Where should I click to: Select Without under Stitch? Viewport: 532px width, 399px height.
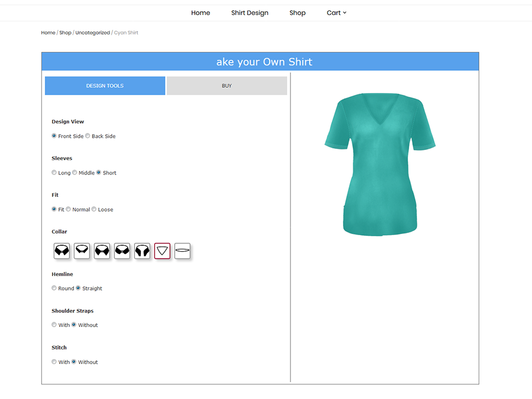74,362
